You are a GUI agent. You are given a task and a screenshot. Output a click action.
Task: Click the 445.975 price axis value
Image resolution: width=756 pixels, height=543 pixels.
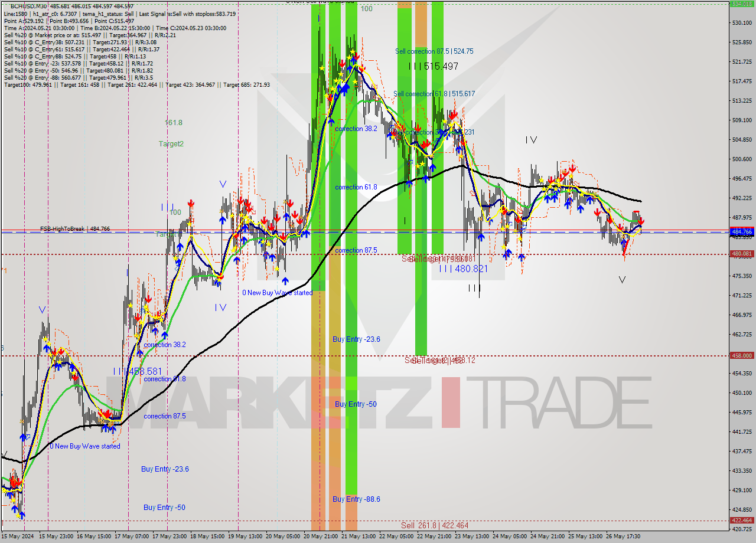pos(742,412)
